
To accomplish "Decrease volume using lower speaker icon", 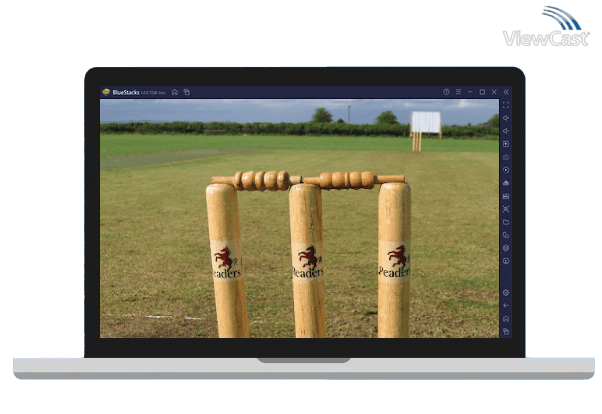I will click(x=506, y=131).
